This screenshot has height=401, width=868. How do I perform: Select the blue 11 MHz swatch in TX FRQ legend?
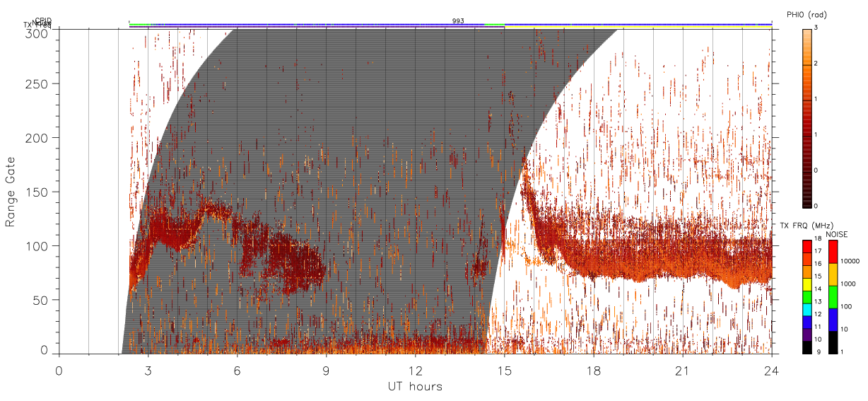pos(807,322)
